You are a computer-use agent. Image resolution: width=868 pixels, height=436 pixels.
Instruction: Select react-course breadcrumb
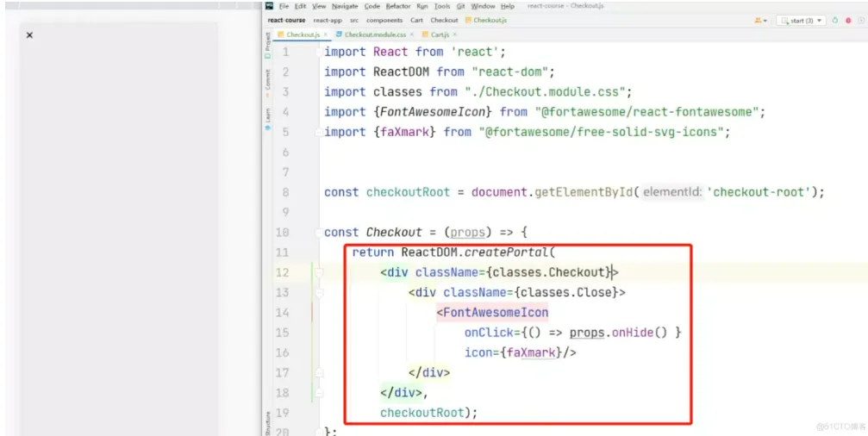coord(286,20)
